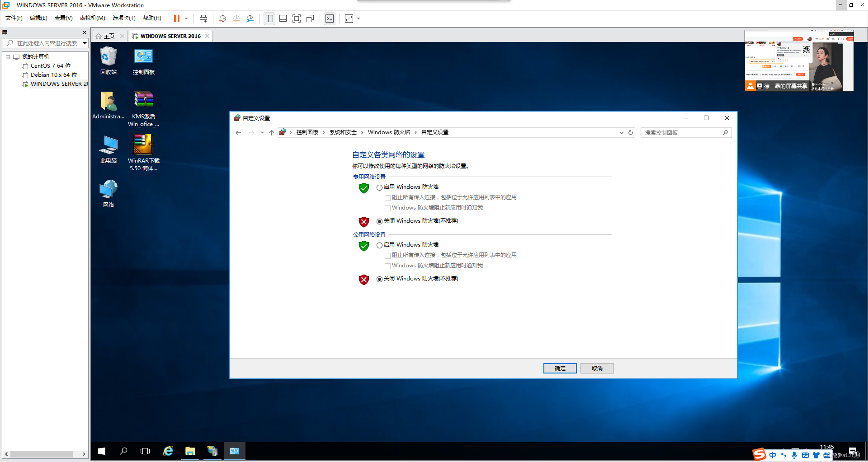Open the 查看(V) menu
Viewport: 868px width, 462px height.
64,18
